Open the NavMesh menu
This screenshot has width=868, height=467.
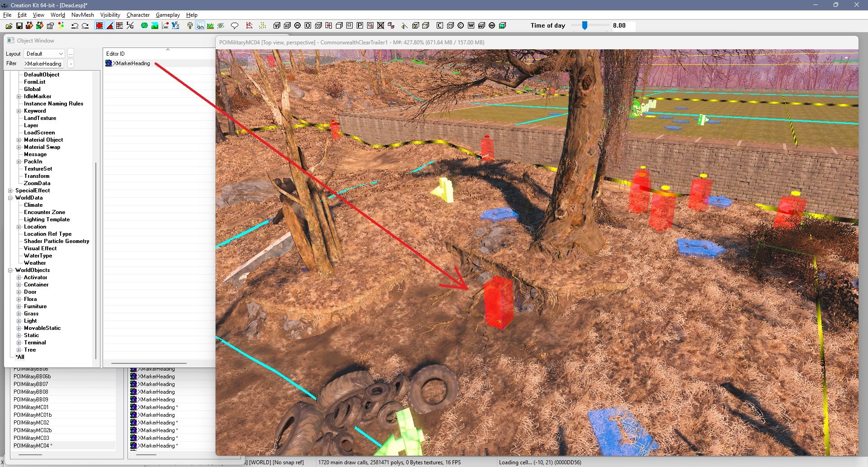click(83, 15)
